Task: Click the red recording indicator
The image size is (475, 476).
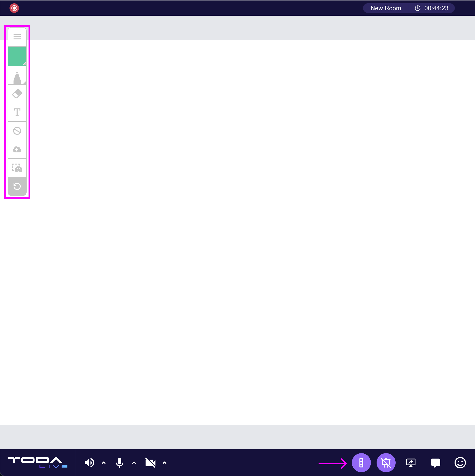Action: [14, 8]
